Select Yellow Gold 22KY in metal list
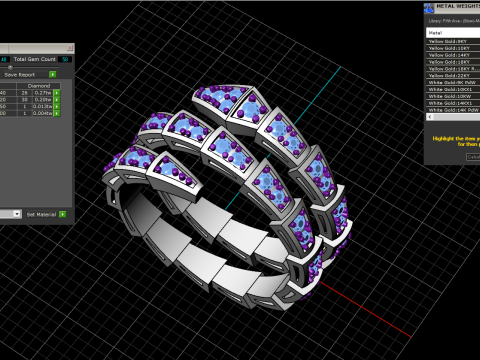The image size is (480, 360). click(453, 76)
